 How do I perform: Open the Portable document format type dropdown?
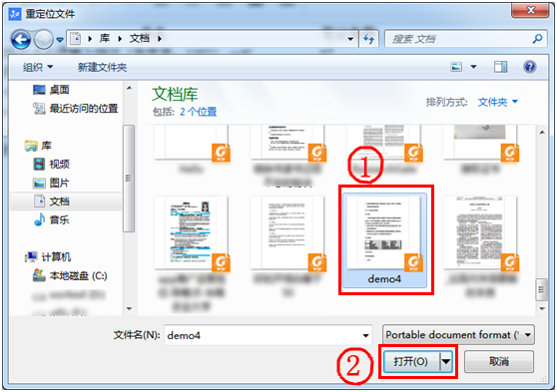point(458,335)
